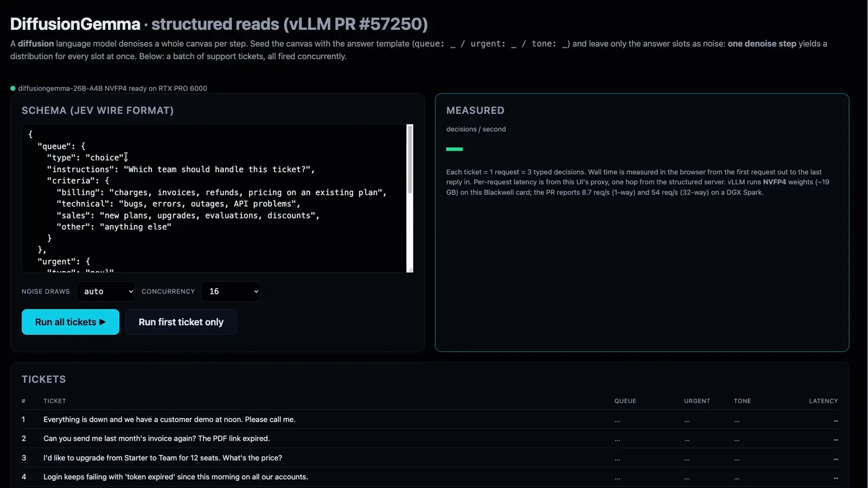The image size is (868, 488).
Task: Select the "last month's invoice" ticket text
Action: [x=157, y=439]
